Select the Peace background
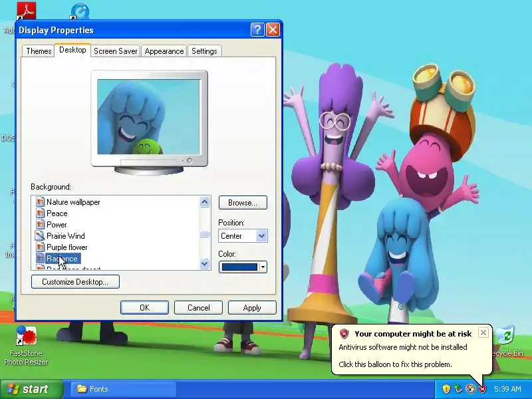This screenshot has width=532, height=399. tap(57, 213)
